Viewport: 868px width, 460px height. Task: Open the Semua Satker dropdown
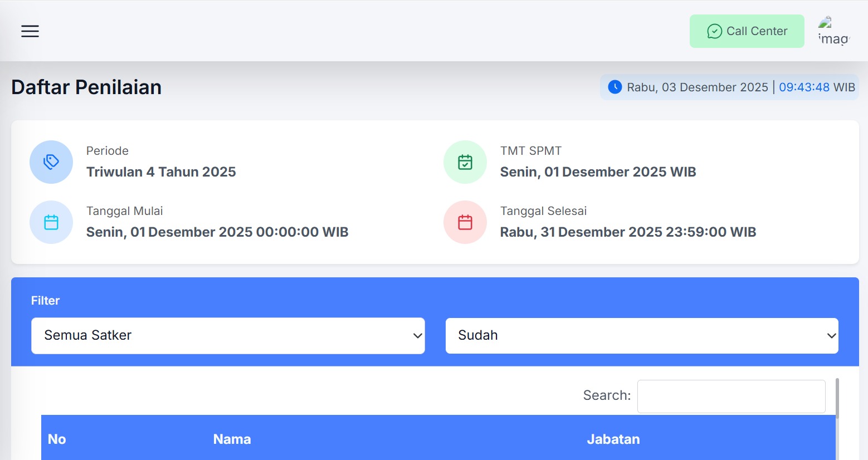(228, 336)
